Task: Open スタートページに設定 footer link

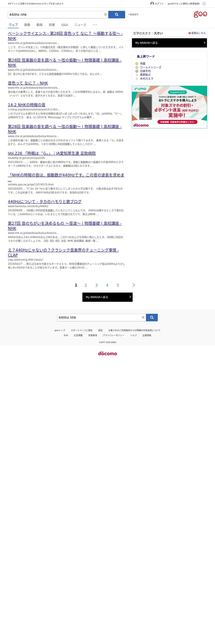Action: pyautogui.click(x=82, y=330)
